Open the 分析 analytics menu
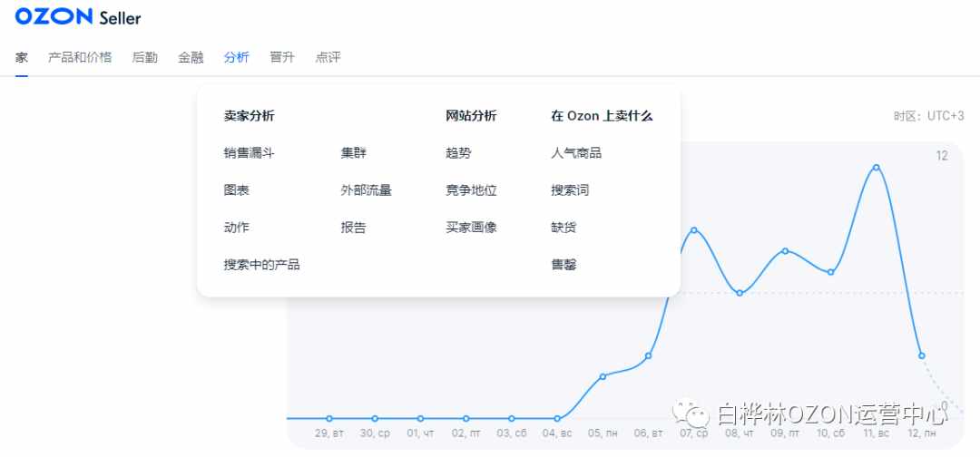Viewport: 980px width, 457px height. pyautogui.click(x=236, y=57)
